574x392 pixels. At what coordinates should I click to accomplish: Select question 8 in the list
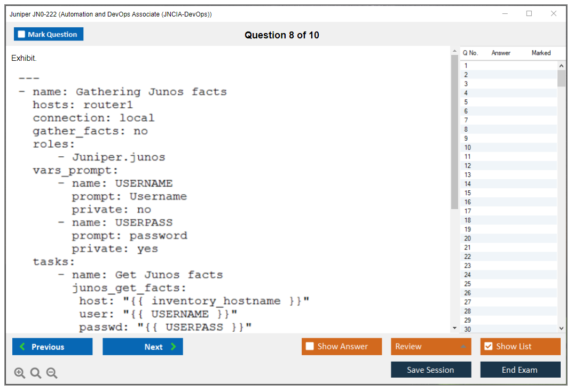466,129
